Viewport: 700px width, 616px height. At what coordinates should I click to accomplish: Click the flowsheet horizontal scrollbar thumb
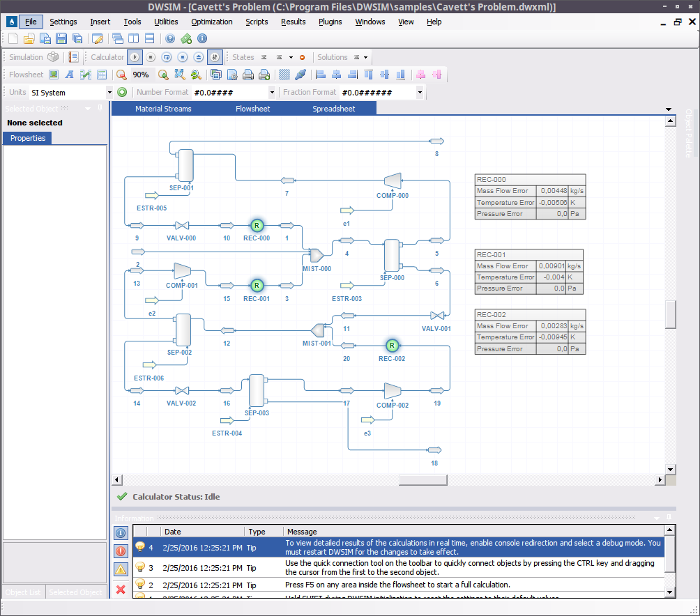tap(423, 480)
